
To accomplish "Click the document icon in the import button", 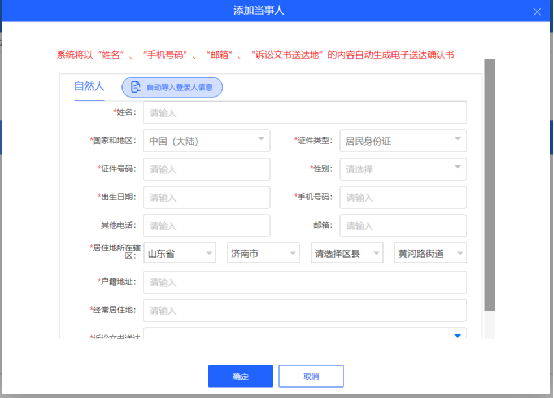I will (136, 87).
